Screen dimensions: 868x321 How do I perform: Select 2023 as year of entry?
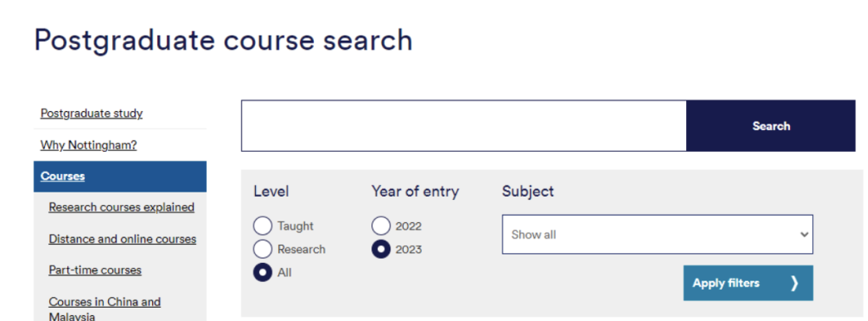coord(381,249)
